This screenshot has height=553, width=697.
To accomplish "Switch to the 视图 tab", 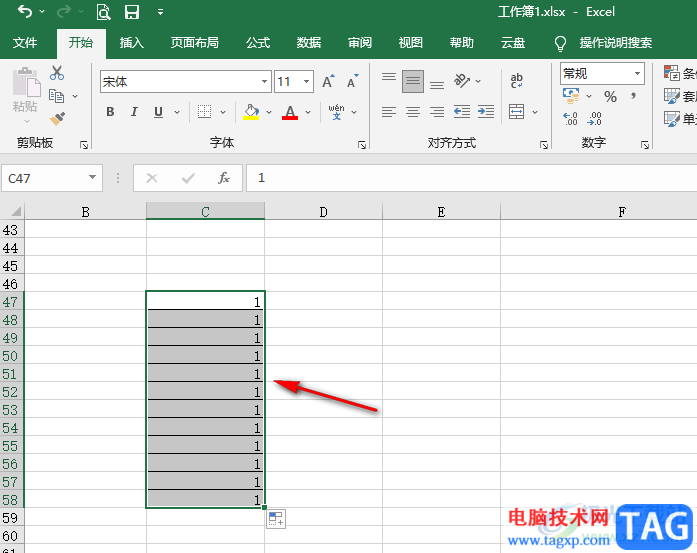I will (x=411, y=43).
